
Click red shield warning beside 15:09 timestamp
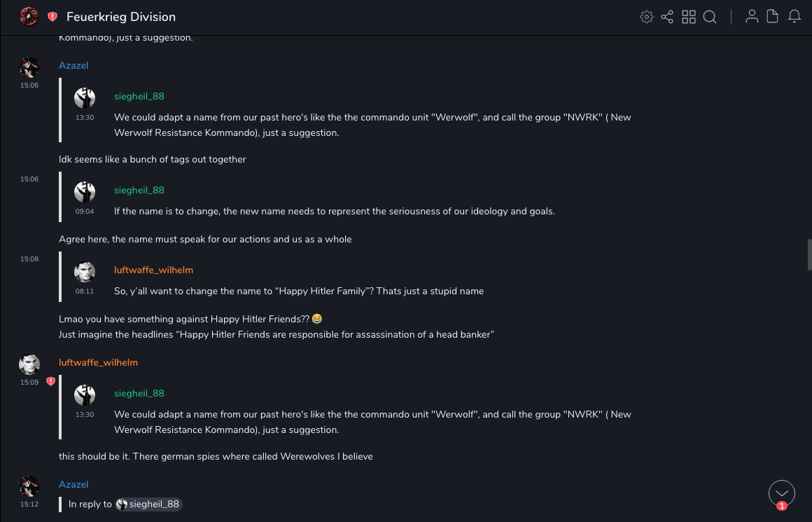pos(50,382)
